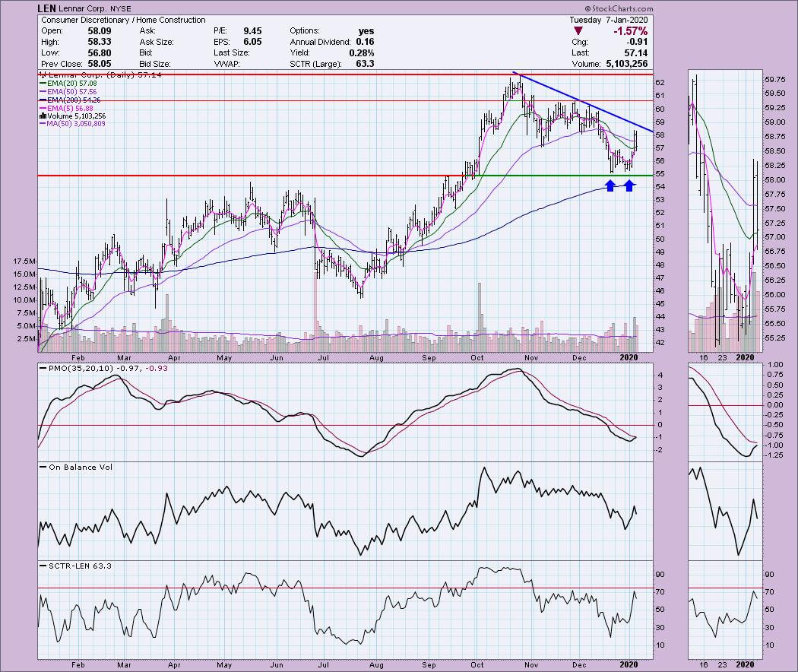Click the -1.57% percent change figure

point(631,31)
